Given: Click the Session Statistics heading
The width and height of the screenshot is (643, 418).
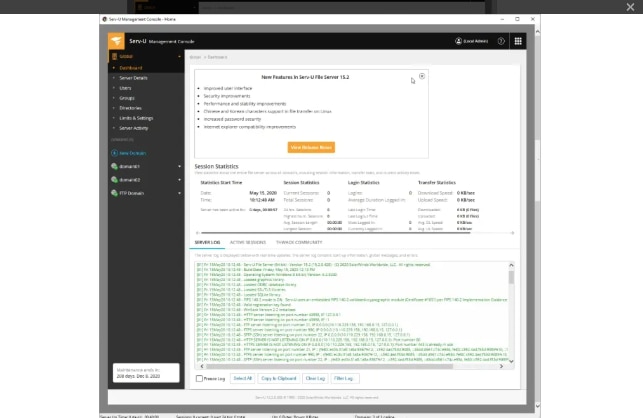Looking at the screenshot, I should [216, 166].
